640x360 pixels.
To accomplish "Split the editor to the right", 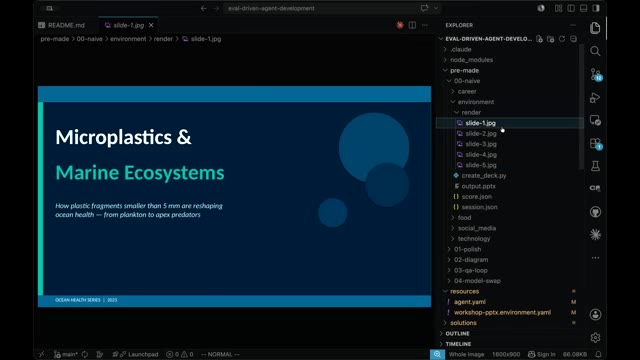I will 412,25.
